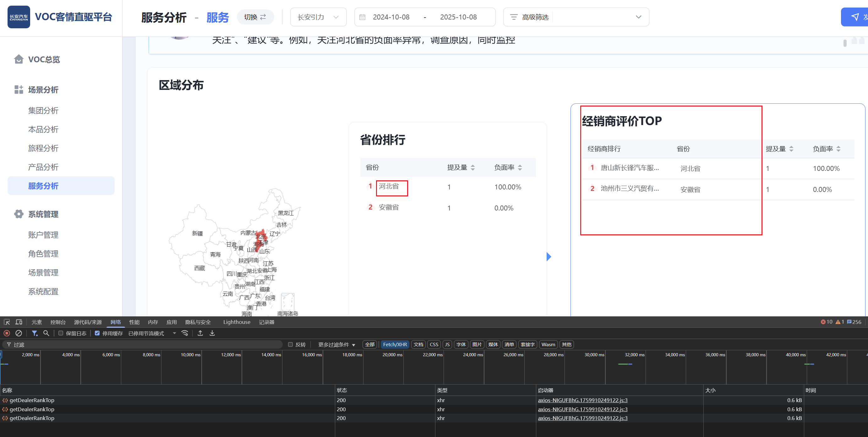The width and height of the screenshot is (868, 437).
Task: Check the 反转 filter checkbox
Action: click(291, 344)
